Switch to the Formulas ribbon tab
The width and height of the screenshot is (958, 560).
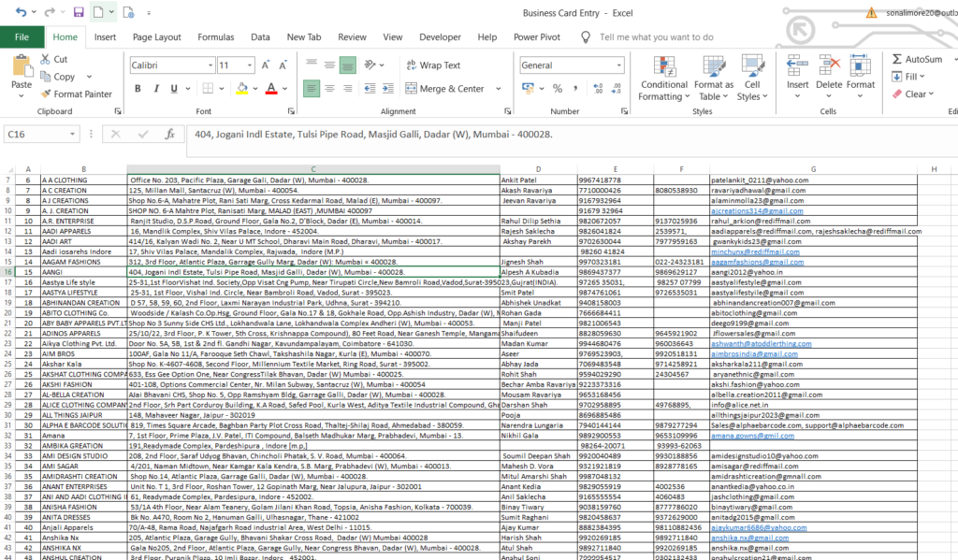pos(215,36)
